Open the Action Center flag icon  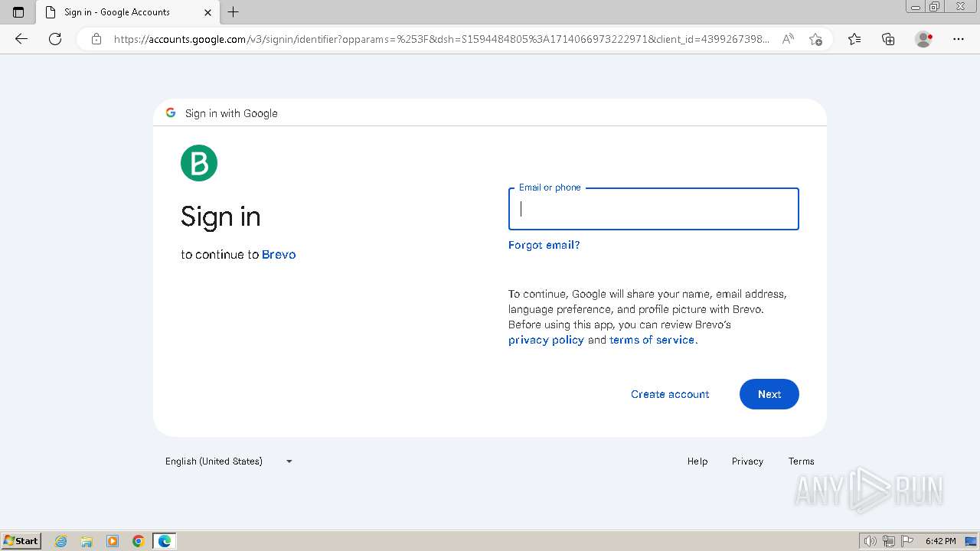pos(907,541)
